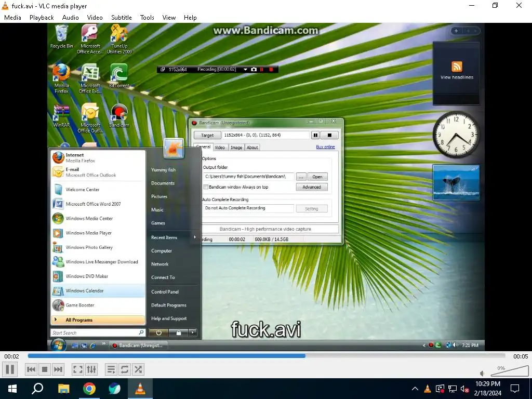The height and width of the screenshot is (399, 532).
Task: Click the VLC speaker mute icon
Action: pos(483,373)
